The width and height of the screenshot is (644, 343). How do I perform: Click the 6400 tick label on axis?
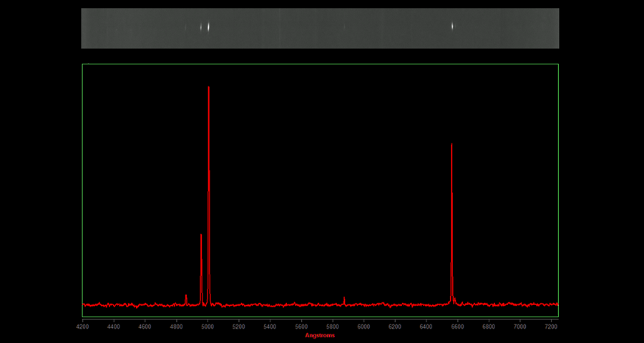tap(426, 327)
